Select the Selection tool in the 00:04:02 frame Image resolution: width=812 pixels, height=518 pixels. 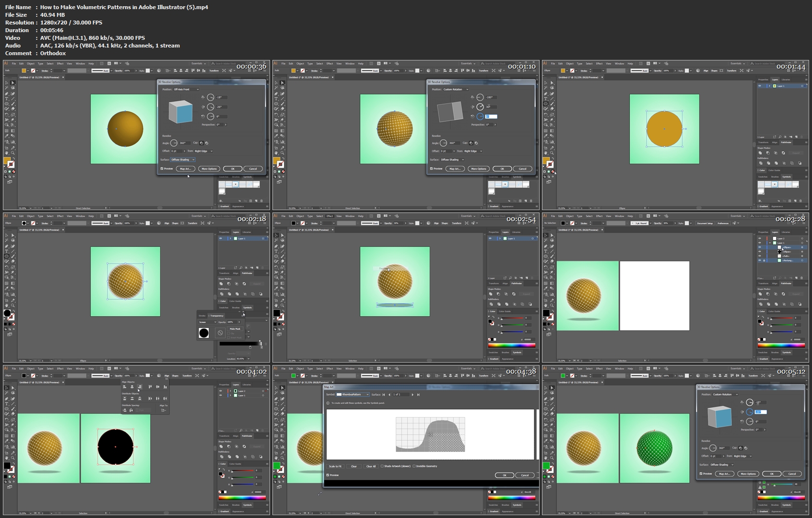(x=6, y=388)
